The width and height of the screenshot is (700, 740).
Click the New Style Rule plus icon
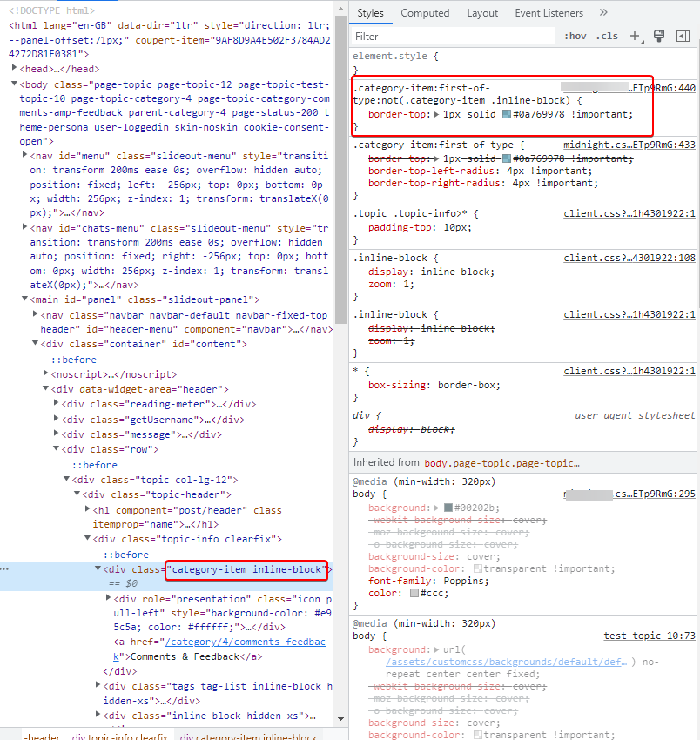click(x=635, y=36)
